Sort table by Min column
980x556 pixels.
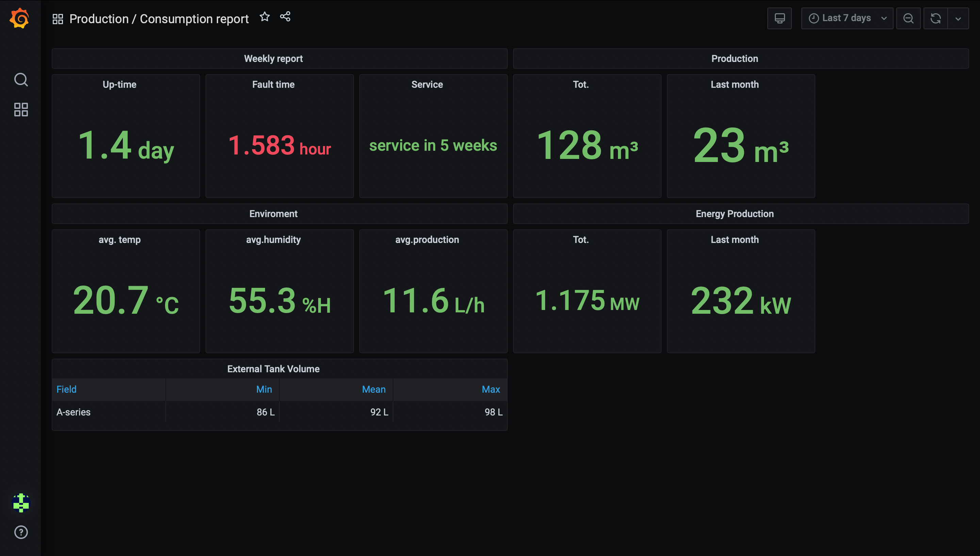point(264,389)
